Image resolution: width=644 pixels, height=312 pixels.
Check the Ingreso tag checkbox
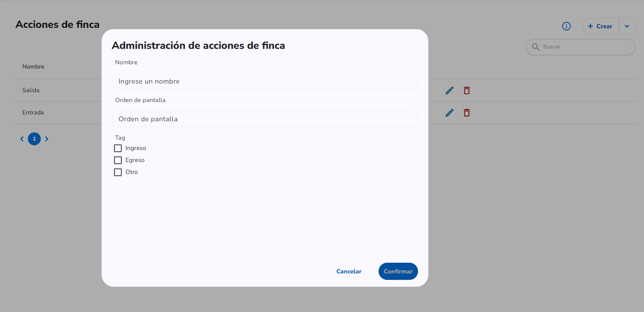coord(118,148)
